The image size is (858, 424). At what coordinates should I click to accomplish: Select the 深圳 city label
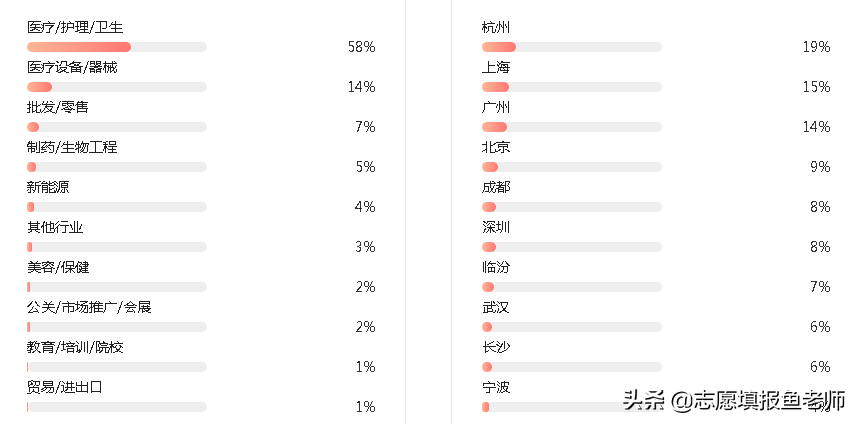pyautogui.click(x=496, y=227)
